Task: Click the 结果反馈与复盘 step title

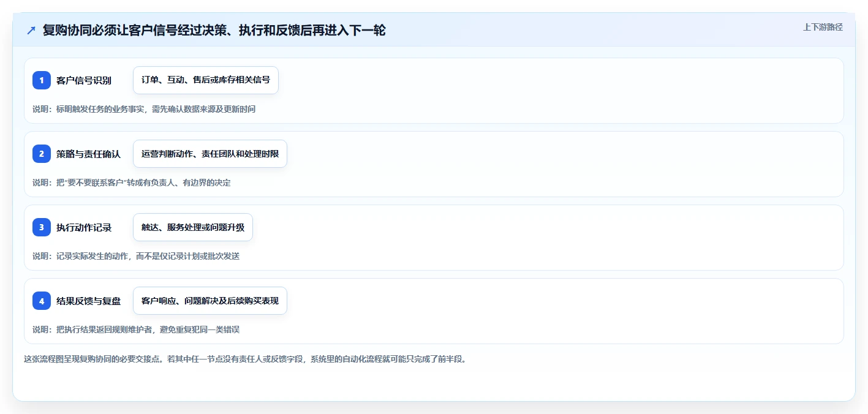Action: [88, 301]
